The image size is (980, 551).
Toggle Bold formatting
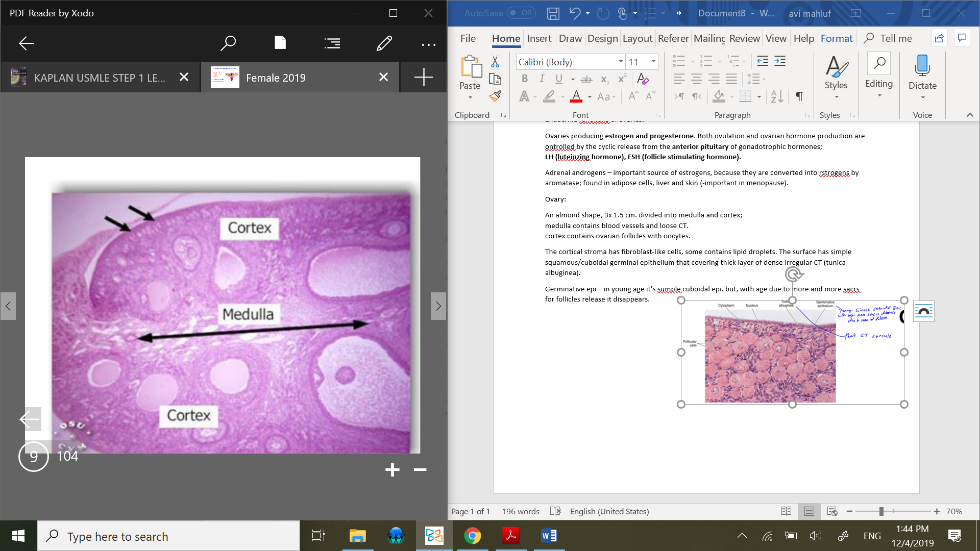click(x=524, y=79)
